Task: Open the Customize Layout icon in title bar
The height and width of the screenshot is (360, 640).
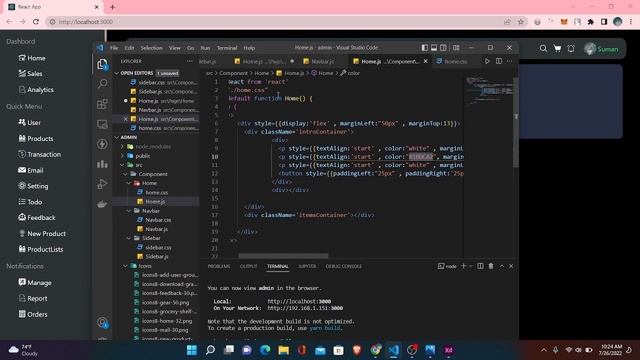Action: [456, 48]
